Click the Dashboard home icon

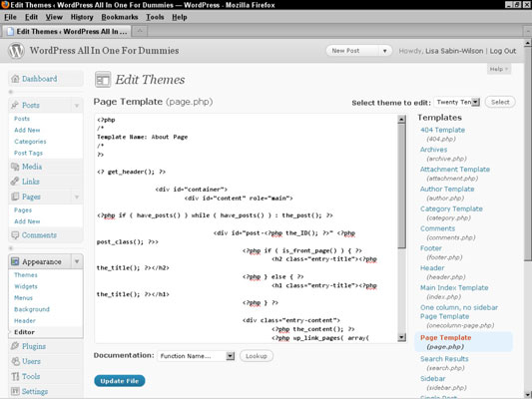(x=15, y=79)
